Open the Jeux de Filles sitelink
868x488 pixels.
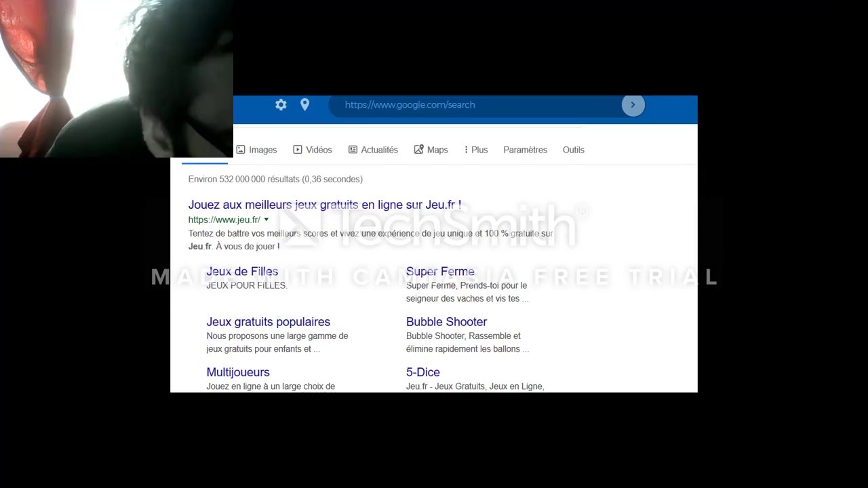(242, 271)
